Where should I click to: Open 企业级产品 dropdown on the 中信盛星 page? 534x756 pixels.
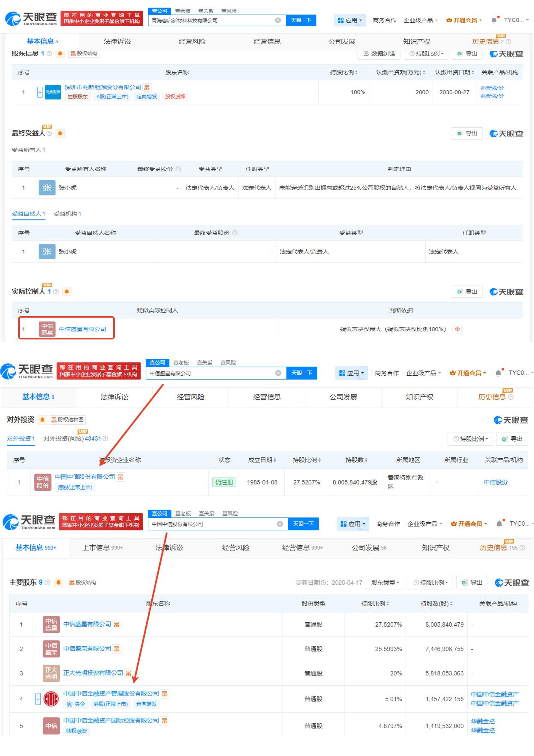(423, 373)
